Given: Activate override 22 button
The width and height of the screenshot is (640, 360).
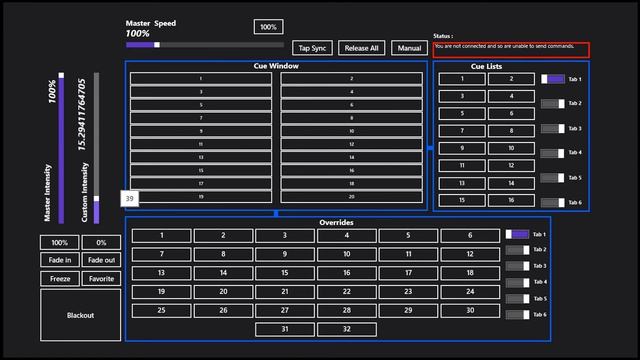Looking at the screenshot, I should [347, 292].
